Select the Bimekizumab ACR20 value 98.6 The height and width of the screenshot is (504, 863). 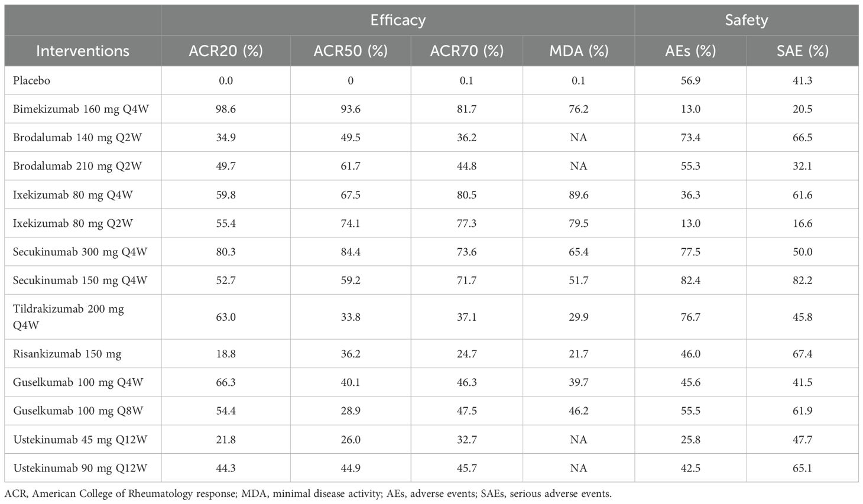coord(226,109)
